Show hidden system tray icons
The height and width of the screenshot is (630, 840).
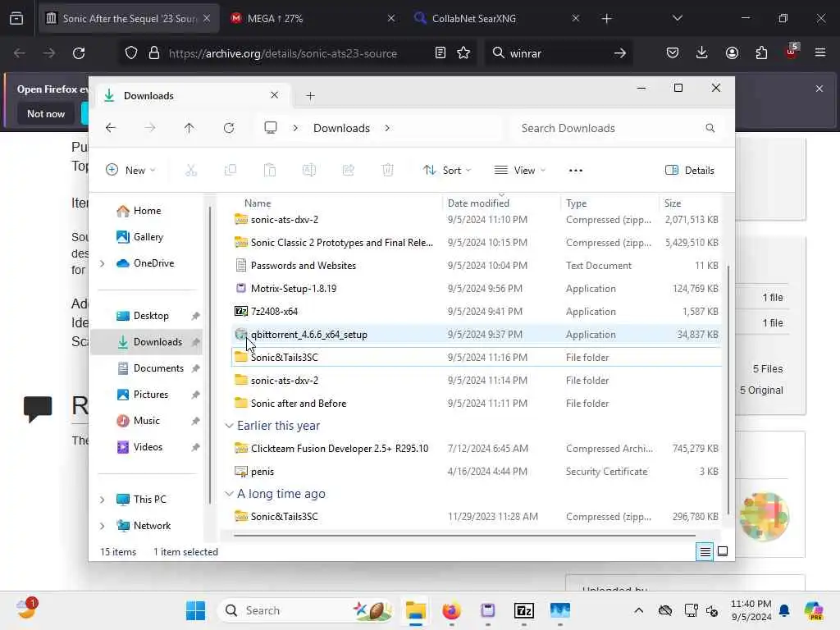point(638,610)
